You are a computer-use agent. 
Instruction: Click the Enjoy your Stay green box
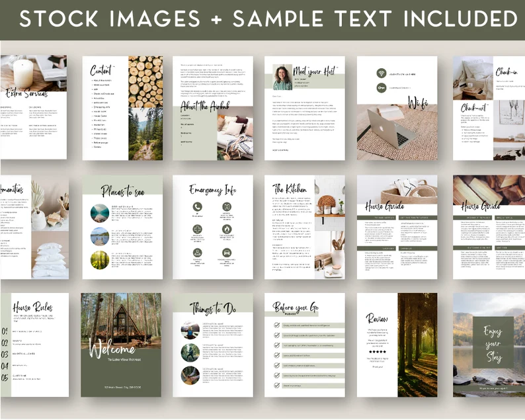point(493,345)
